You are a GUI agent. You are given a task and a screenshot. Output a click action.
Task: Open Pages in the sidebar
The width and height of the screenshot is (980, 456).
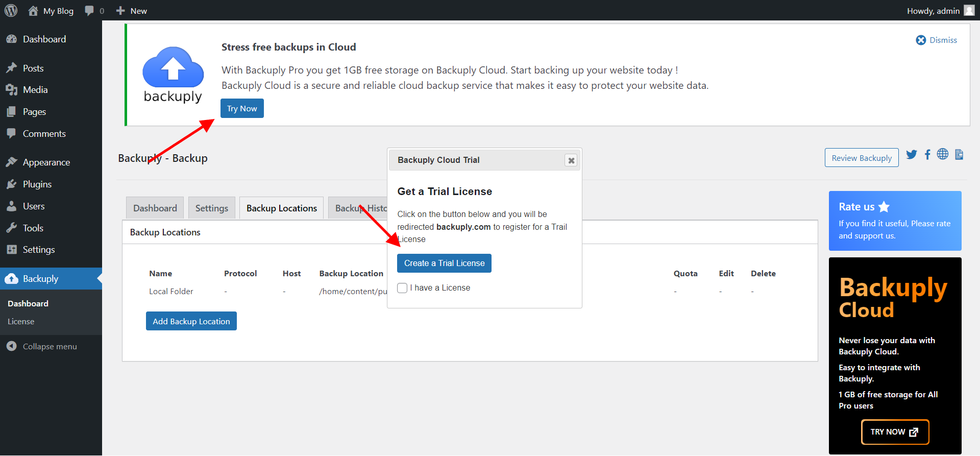tap(51, 112)
